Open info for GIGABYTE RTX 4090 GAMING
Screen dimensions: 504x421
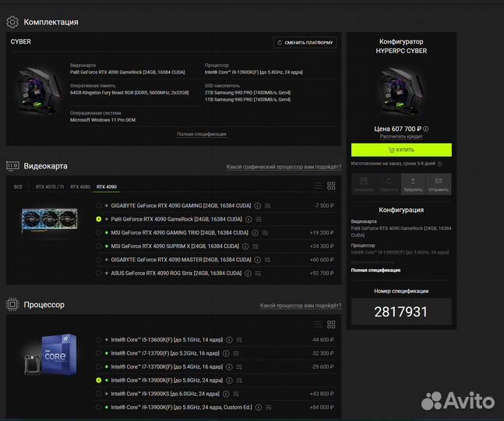[258, 206]
